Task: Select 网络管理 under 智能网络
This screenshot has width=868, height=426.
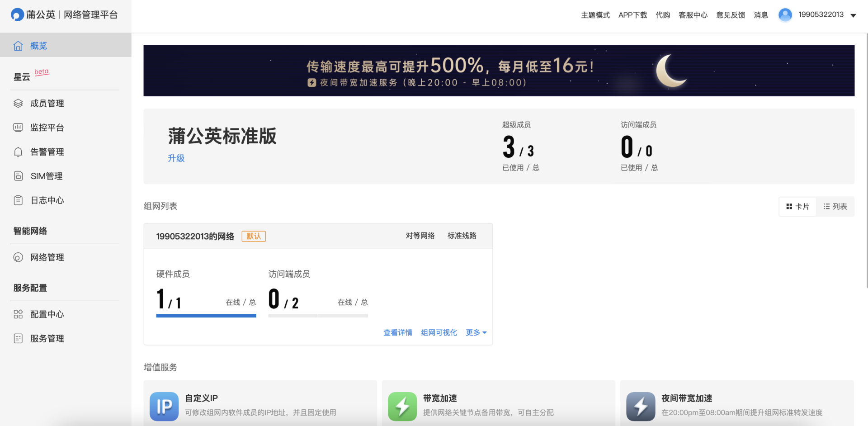Action: 47,257
